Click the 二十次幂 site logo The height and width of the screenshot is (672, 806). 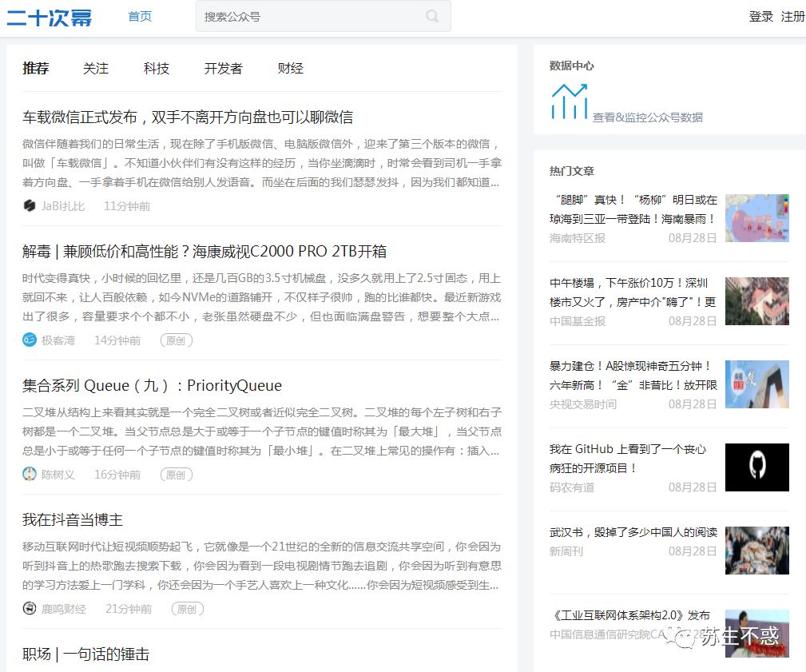(50, 18)
